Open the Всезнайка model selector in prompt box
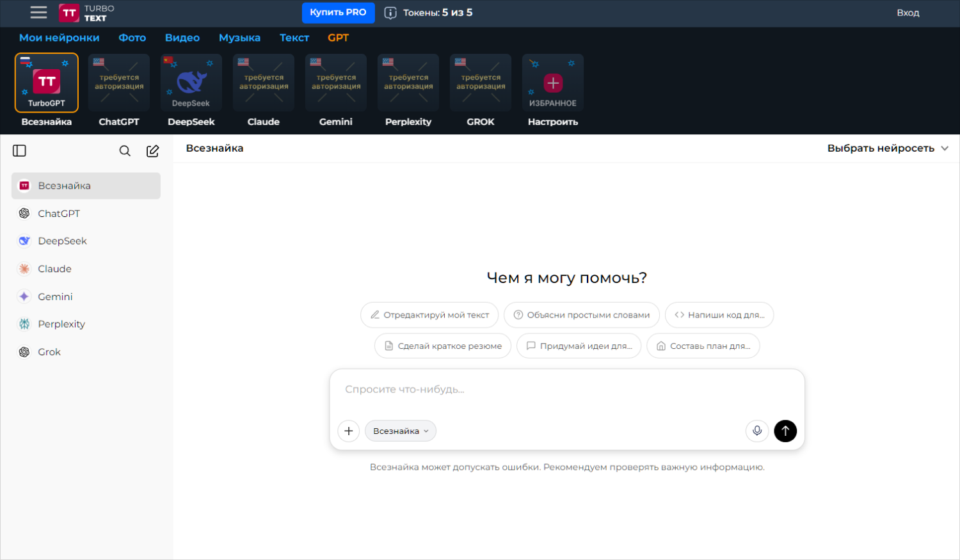 pyautogui.click(x=401, y=431)
